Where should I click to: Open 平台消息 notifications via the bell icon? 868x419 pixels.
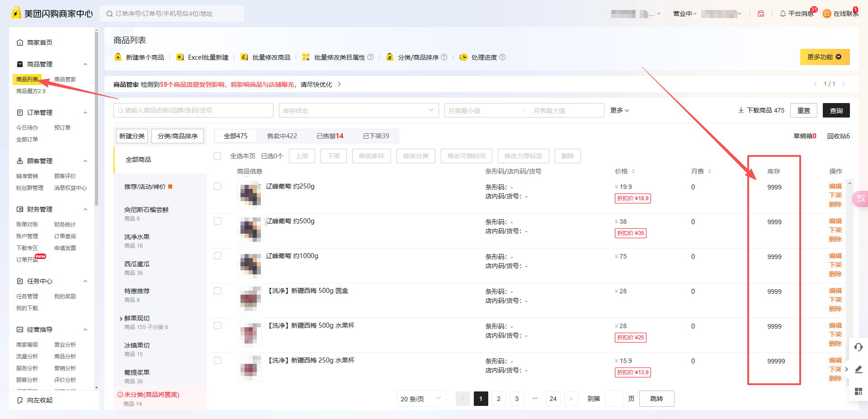click(x=783, y=14)
